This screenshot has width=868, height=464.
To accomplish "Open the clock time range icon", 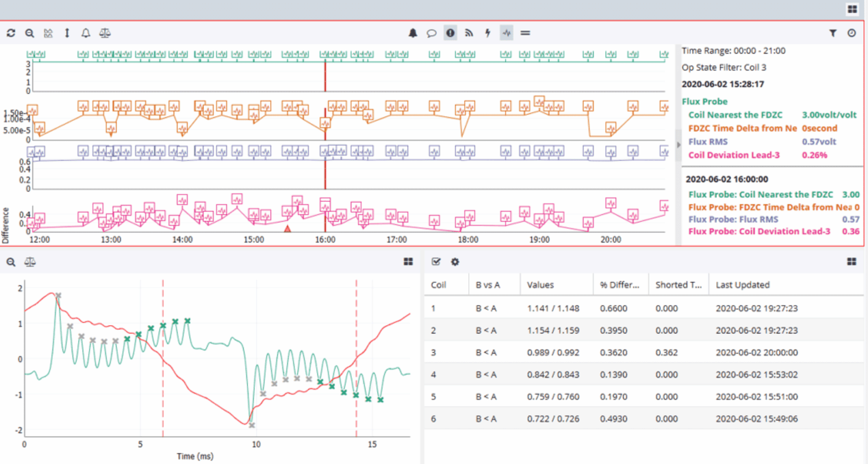I will coord(851,33).
